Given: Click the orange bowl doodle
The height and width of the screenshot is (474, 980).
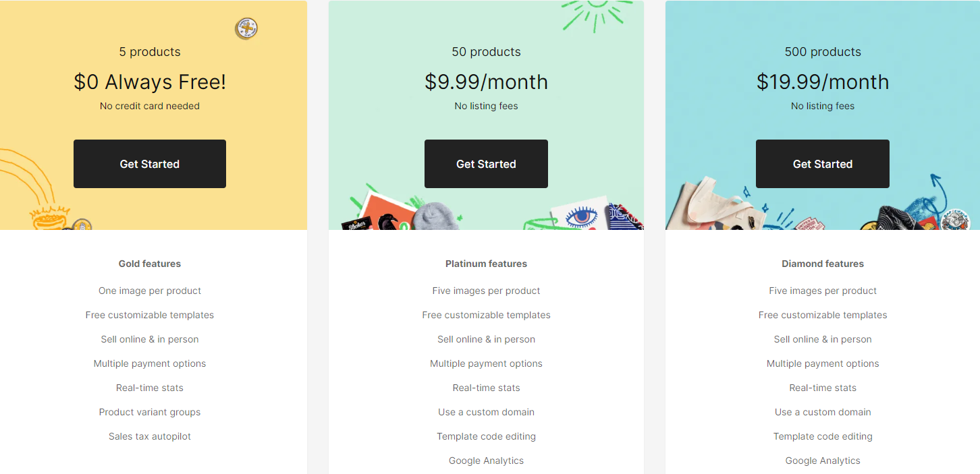Looking at the screenshot, I should pos(49,218).
